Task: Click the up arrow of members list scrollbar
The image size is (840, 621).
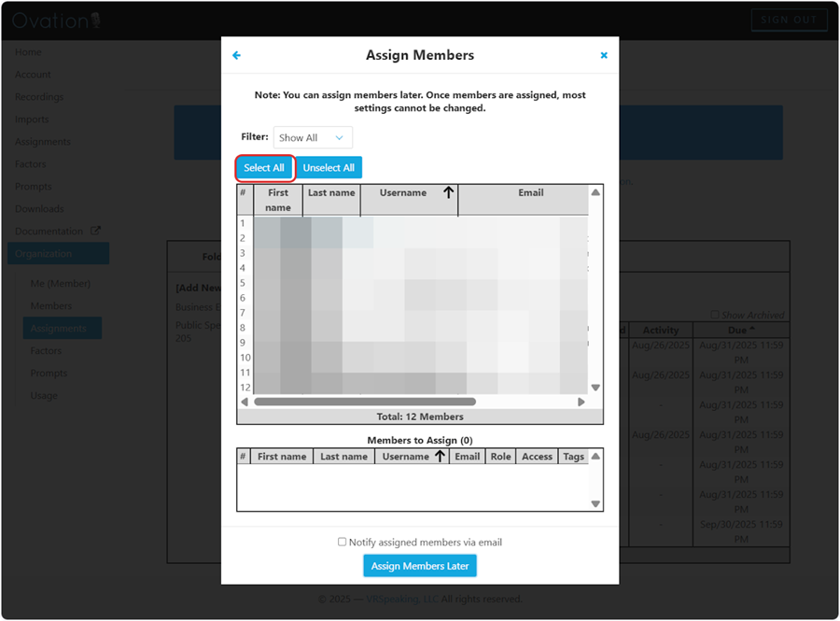Action: 595,192
